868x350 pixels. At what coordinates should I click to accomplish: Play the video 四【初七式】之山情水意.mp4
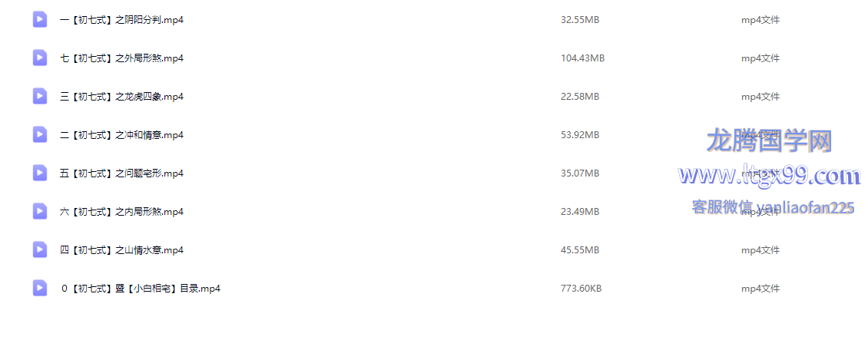tap(121, 250)
